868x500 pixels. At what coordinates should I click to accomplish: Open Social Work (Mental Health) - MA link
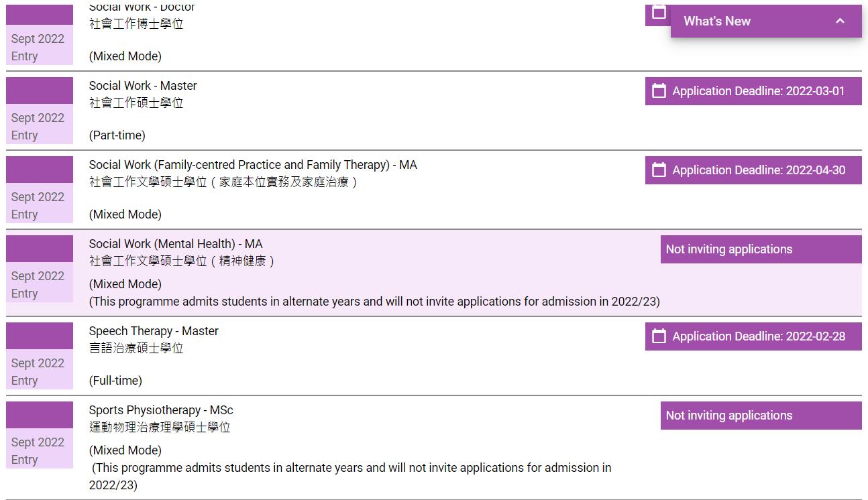(x=176, y=244)
